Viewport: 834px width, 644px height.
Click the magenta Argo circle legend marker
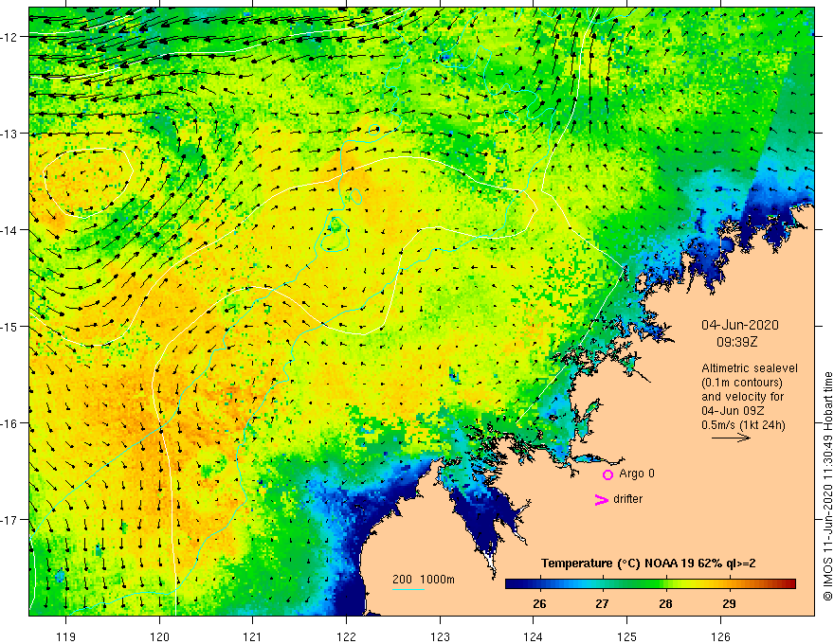607,474
